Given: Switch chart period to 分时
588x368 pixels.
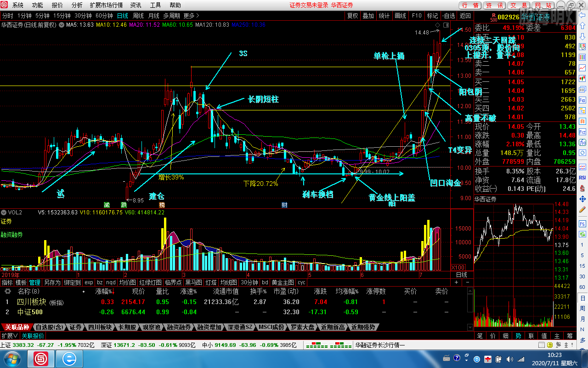Looking at the screenshot, I should (x=7, y=16).
